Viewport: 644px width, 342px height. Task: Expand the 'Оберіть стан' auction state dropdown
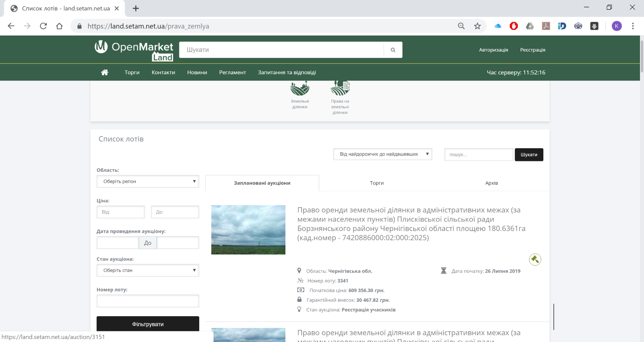(148, 270)
